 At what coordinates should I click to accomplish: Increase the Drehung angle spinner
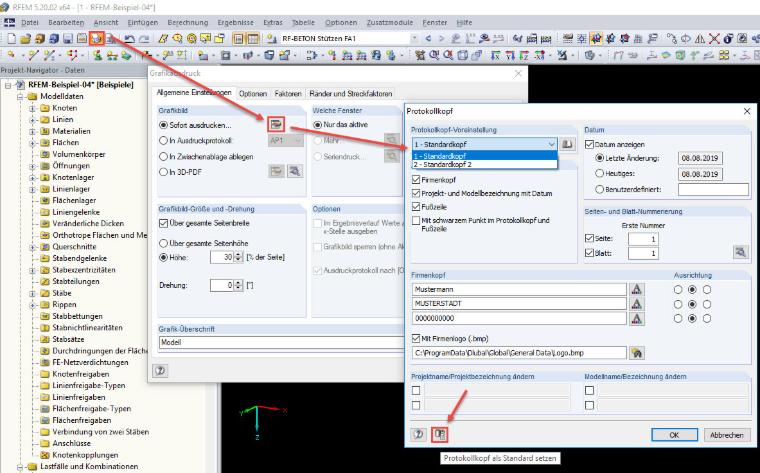[x=238, y=283]
